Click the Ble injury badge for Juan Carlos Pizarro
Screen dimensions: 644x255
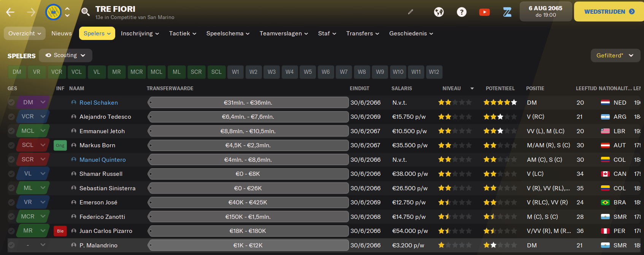tap(60, 231)
